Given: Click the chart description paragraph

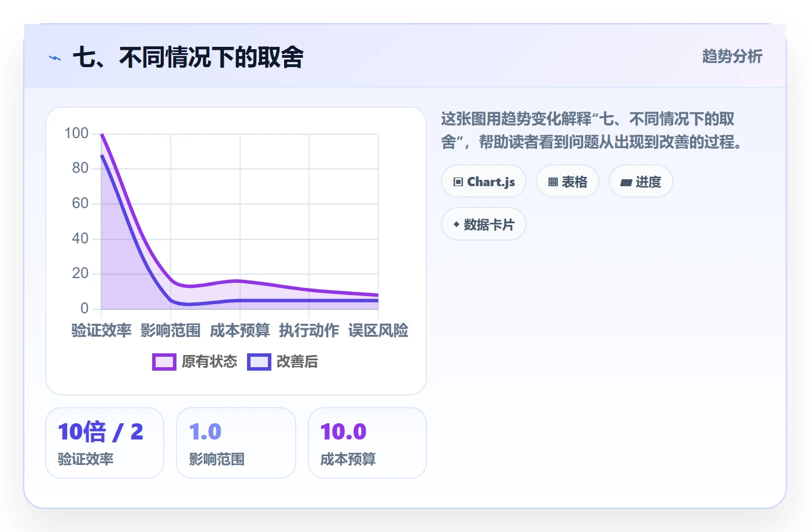Looking at the screenshot, I should click(x=593, y=131).
